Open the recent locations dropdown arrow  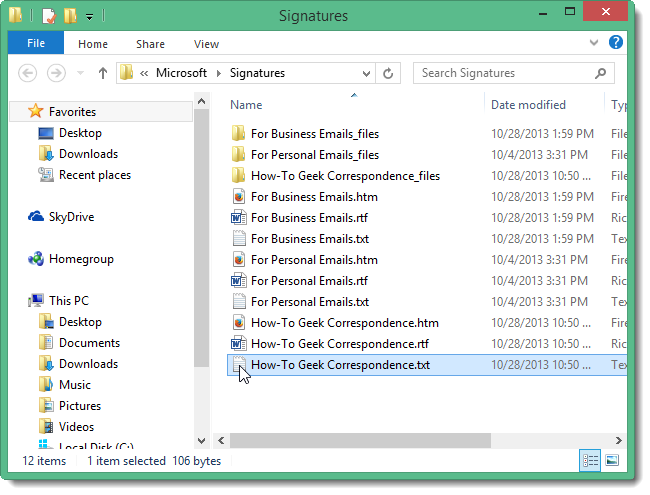[80, 74]
